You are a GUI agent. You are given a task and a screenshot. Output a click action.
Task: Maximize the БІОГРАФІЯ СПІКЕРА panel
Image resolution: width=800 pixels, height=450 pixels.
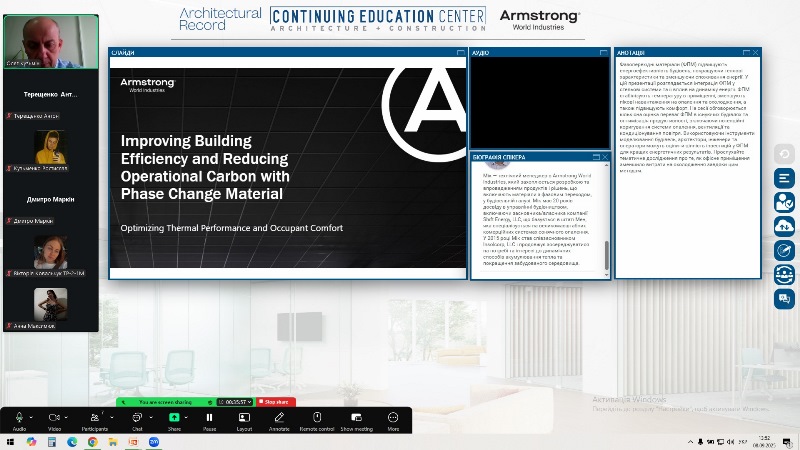point(596,157)
